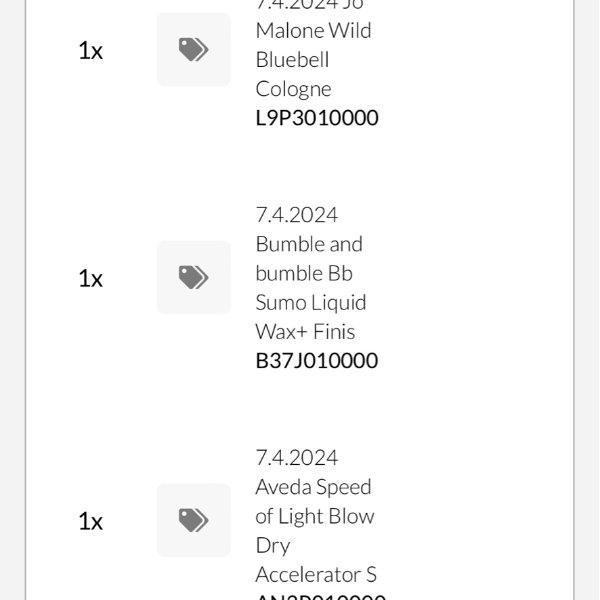Click the word Dry in the Aveda item
The width and height of the screenshot is (600, 600).
click(x=273, y=546)
